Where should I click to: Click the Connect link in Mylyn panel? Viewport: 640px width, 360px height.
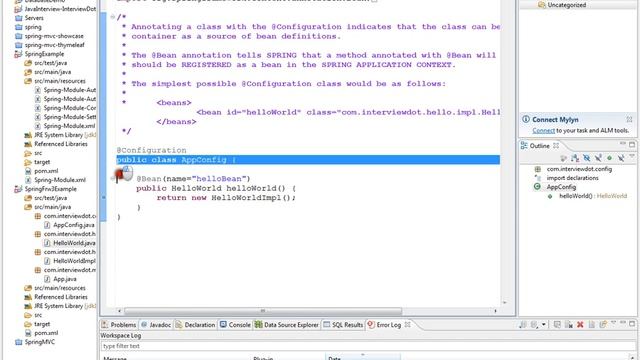tap(543, 131)
